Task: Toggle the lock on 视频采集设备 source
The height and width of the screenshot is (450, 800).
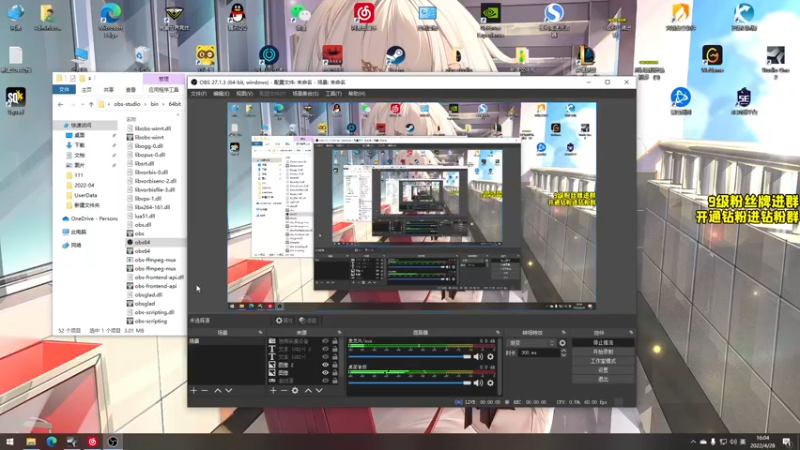Action: 335,341
